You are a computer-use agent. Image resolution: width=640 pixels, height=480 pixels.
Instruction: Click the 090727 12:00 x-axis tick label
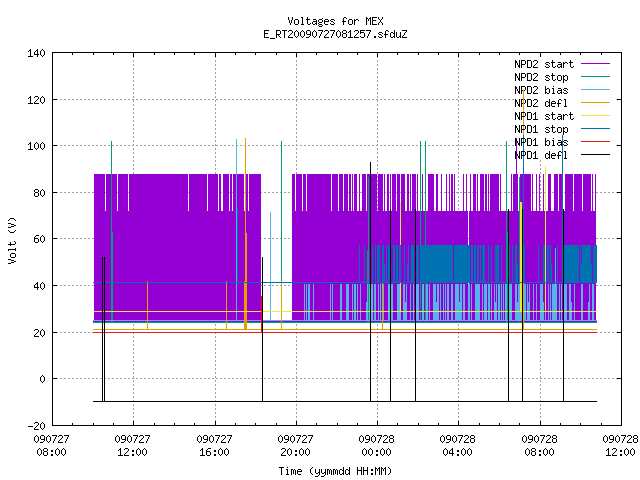[132, 445]
